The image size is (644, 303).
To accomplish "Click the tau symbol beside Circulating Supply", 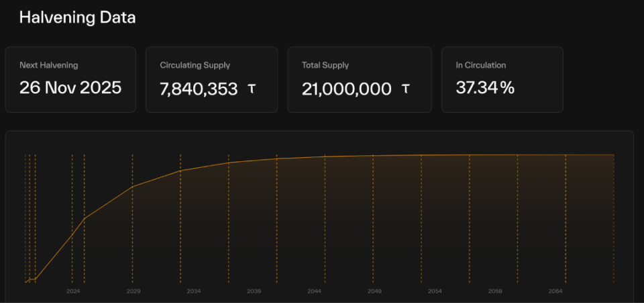I will (x=252, y=89).
